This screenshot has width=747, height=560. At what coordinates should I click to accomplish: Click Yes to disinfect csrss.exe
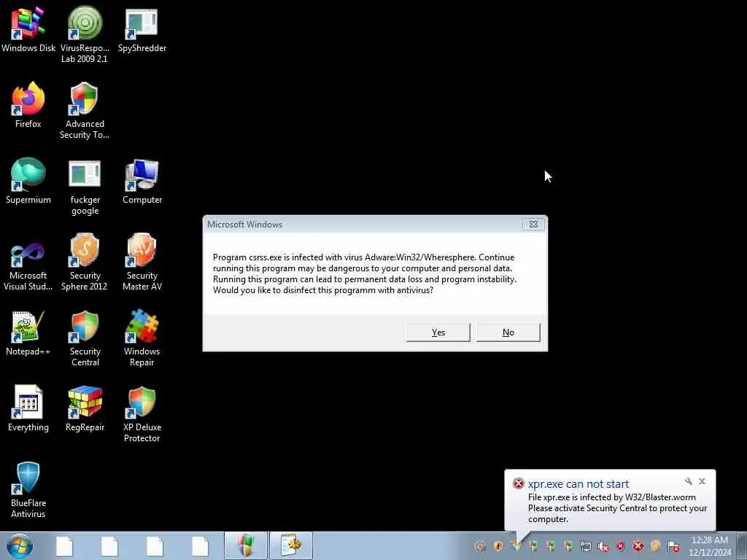tap(438, 332)
